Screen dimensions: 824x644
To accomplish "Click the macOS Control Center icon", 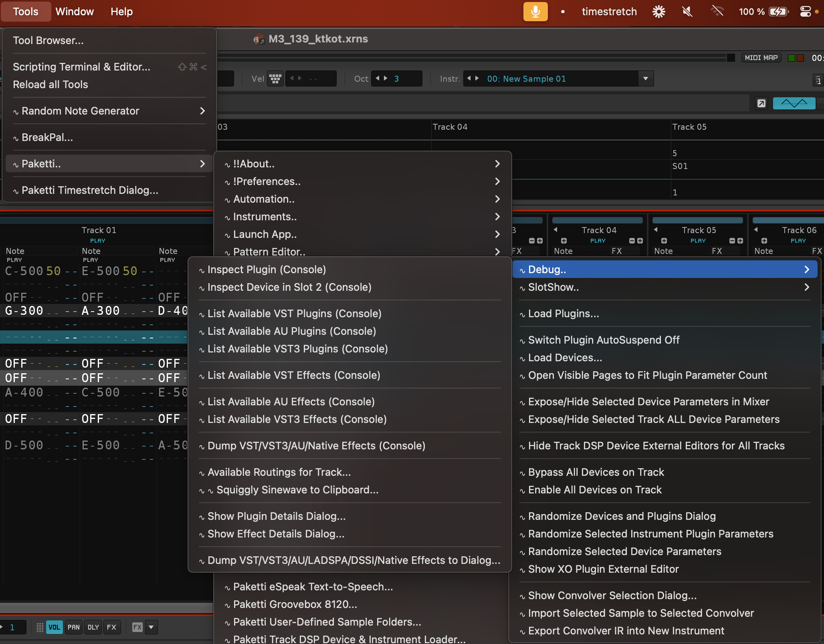I will click(x=805, y=12).
